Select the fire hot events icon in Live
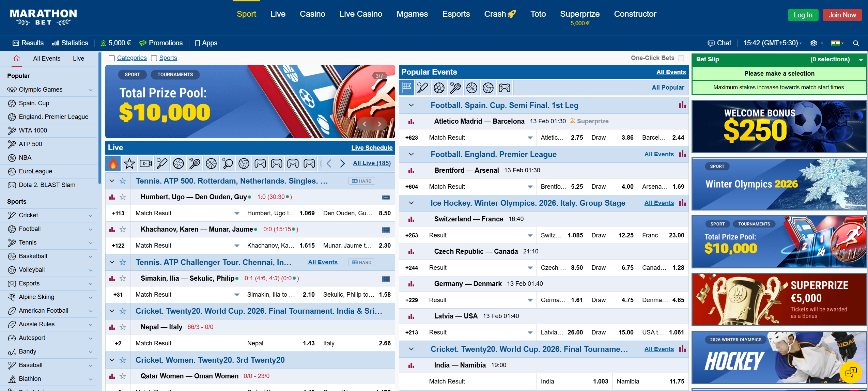The image size is (868, 391). [x=113, y=163]
